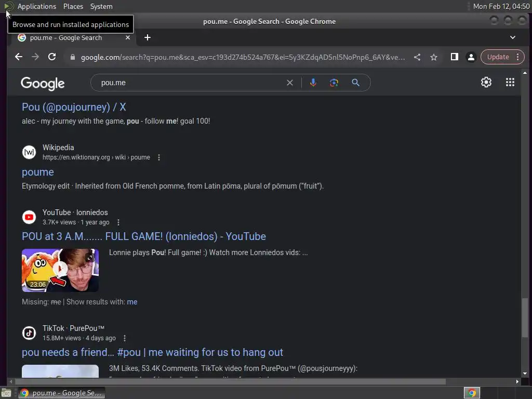Open POU at 3 A.M. FULL GAME link
This screenshot has width=532, height=399.
pos(144,236)
